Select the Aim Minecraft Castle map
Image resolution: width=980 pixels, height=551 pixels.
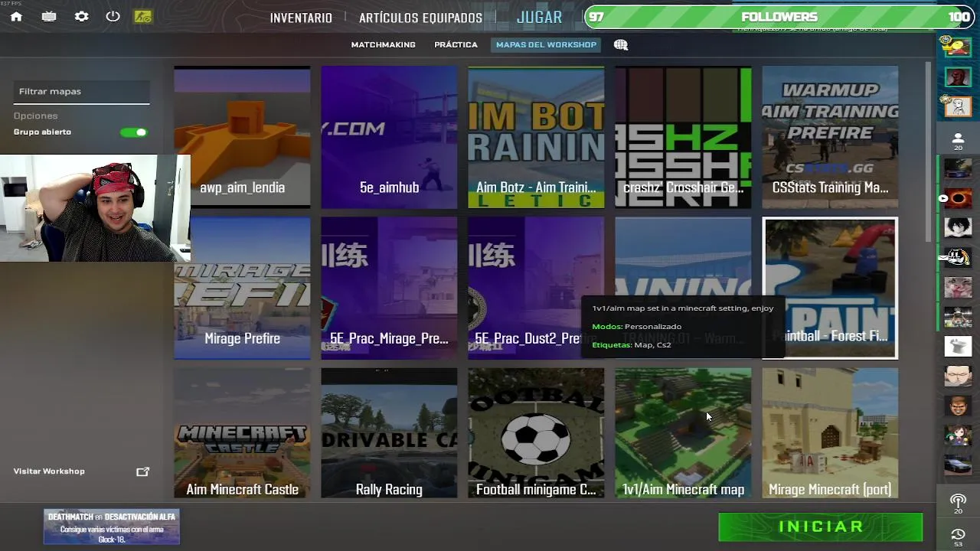242,433
